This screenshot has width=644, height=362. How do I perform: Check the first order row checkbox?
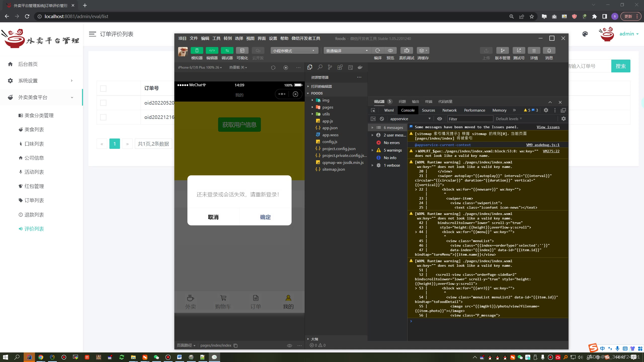[103, 103]
